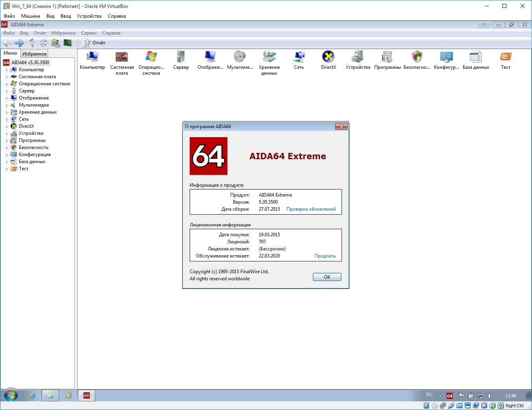The width and height of the screenshot is (532, 410).
Task: Click the 12:46 taskbar clock
Action: [511, 396]
